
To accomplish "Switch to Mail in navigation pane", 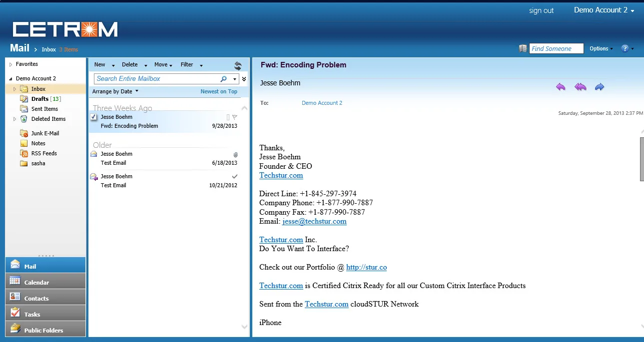I will (x=45, y=265).
